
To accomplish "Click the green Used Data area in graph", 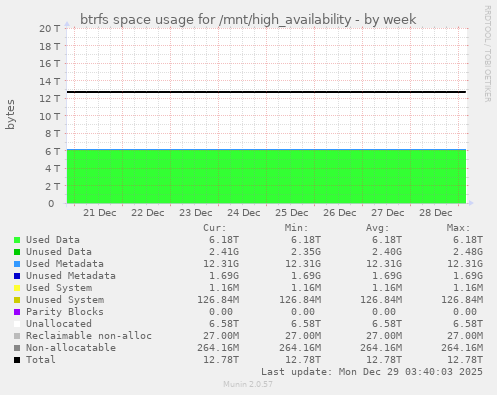I will coord(267,177).
